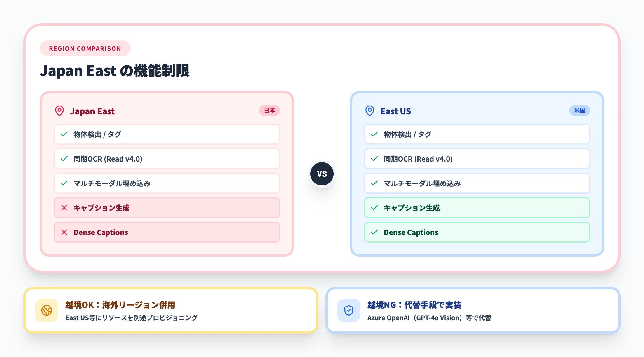The width and height of the screenshot is (644, 357).
Task: Click the Japan East の機能制限 title
Action: pos(115,71)
